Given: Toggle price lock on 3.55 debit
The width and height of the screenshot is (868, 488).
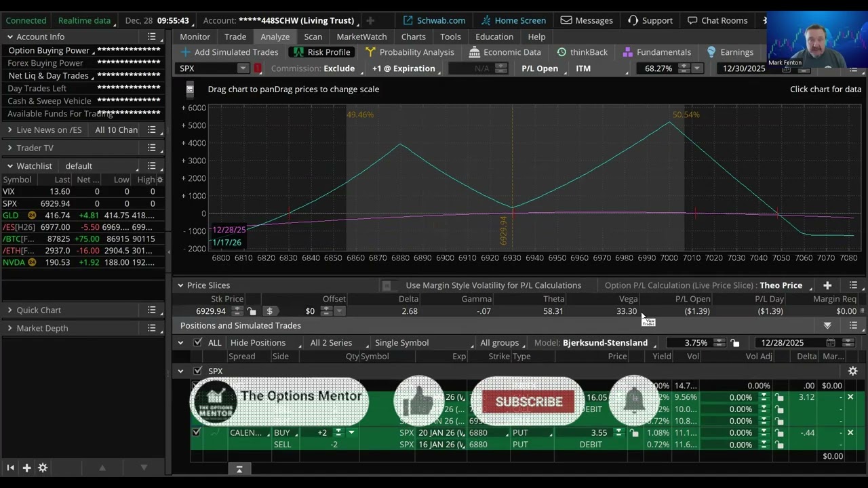Looking at the screenshot, I should 634,433.
